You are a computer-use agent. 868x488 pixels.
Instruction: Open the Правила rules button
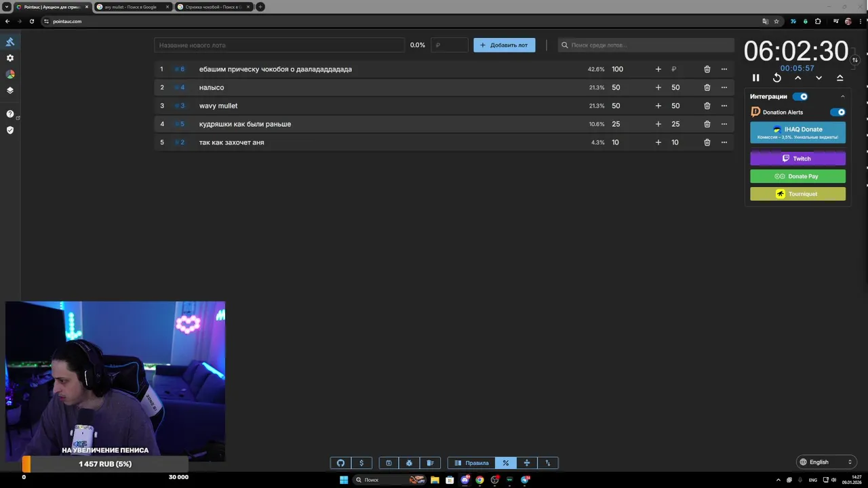471,463
